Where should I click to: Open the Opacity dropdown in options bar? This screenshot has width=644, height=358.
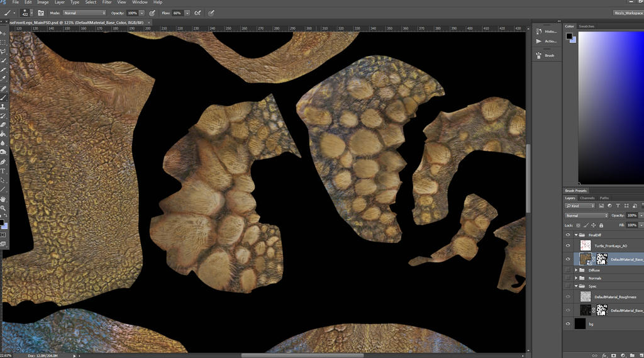click(142, 13)
